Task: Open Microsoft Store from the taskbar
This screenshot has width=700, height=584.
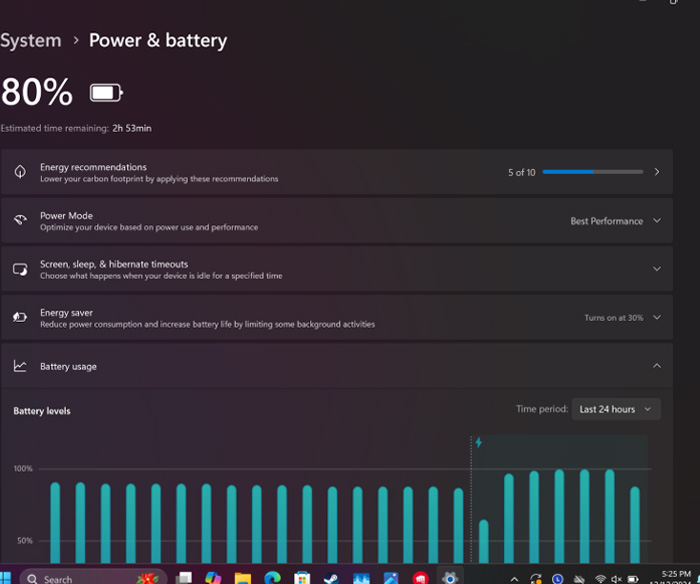Action: click(302, 578)
